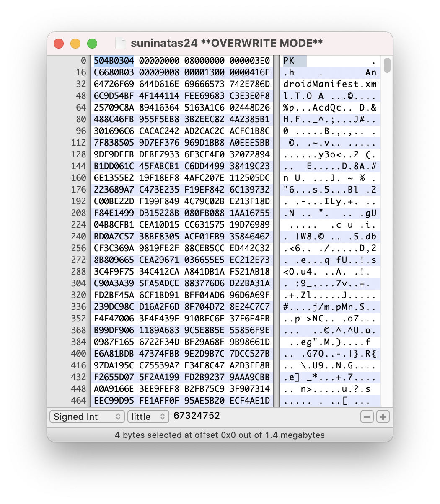
Task: Minimize the suninatas24 window
Action: [75, 43]
